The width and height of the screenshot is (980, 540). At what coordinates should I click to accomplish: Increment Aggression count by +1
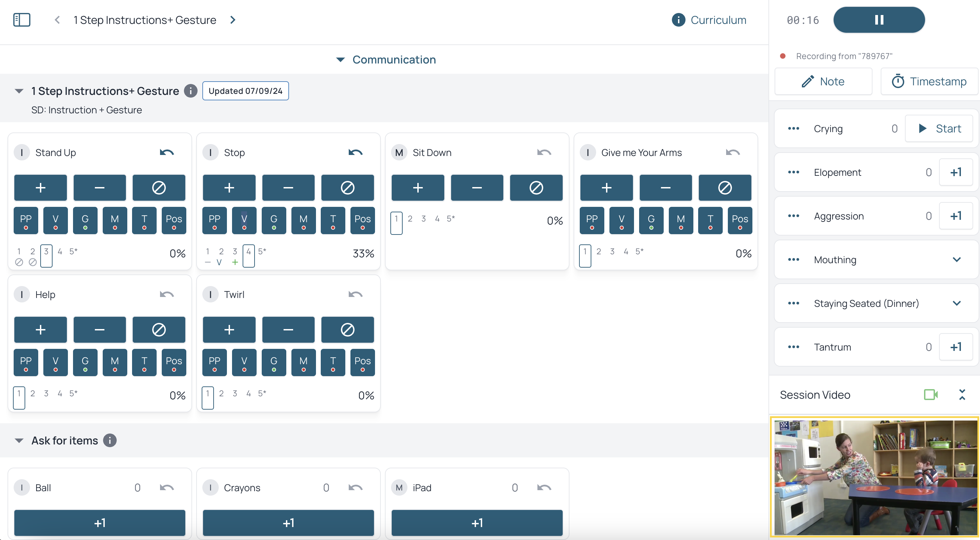click(x=956, y=216)
